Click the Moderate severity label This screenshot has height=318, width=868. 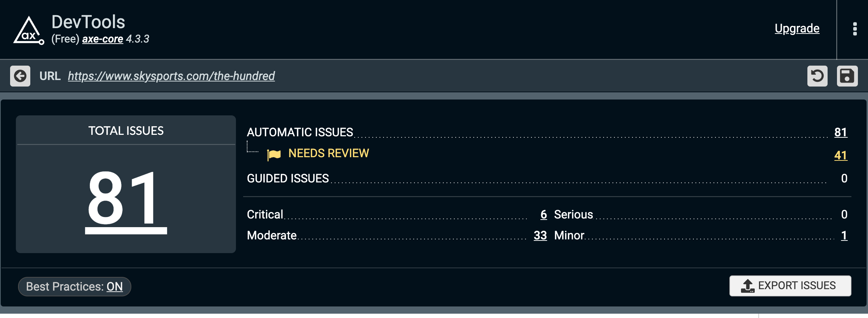[272, 235]
